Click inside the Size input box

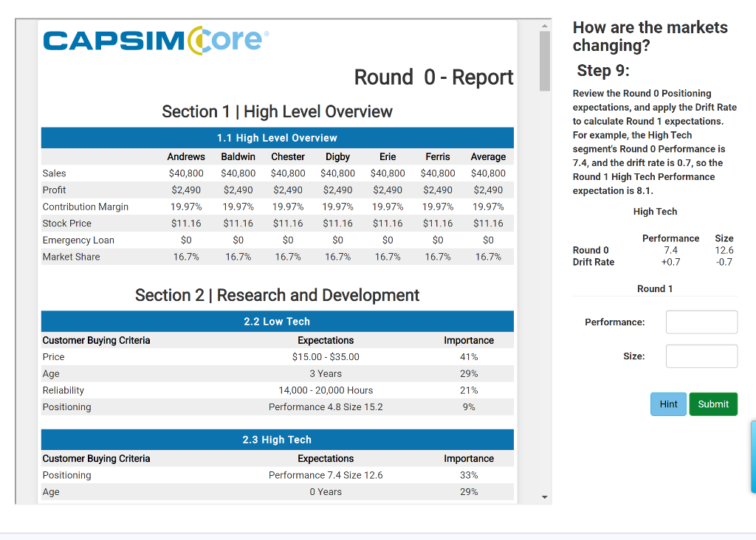(701, 356)
